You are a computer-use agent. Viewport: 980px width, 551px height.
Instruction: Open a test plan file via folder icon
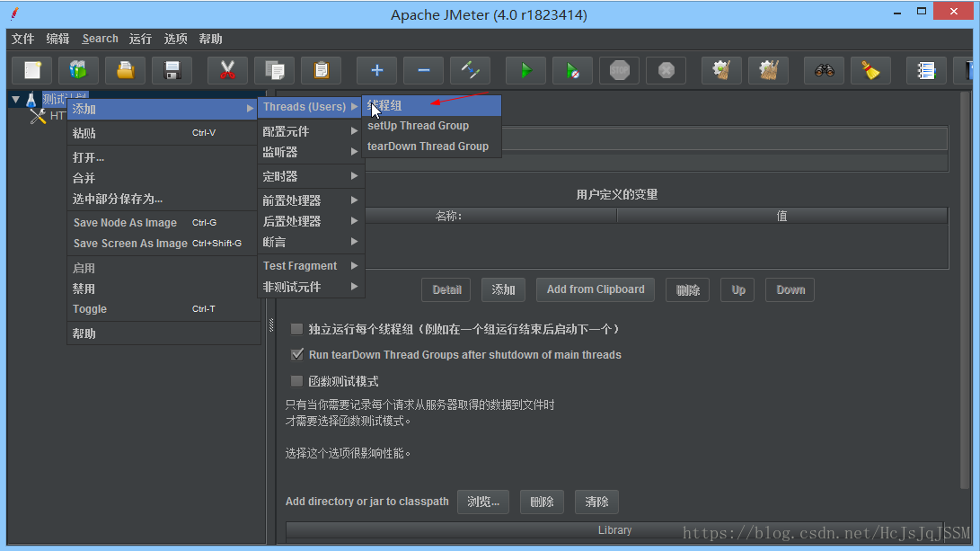click(126, 70)
